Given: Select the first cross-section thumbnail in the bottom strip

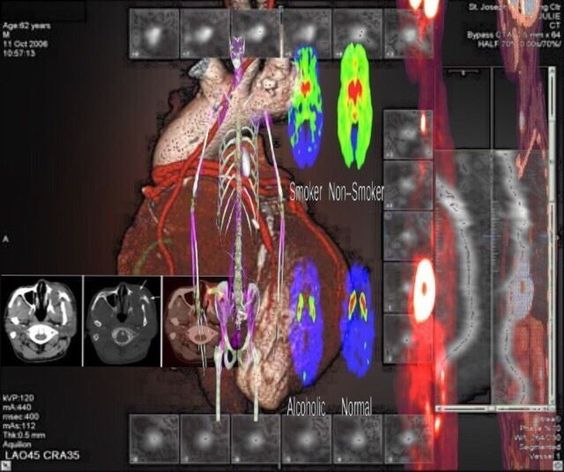Looking at the screenshot, I should tap(154, 439).
